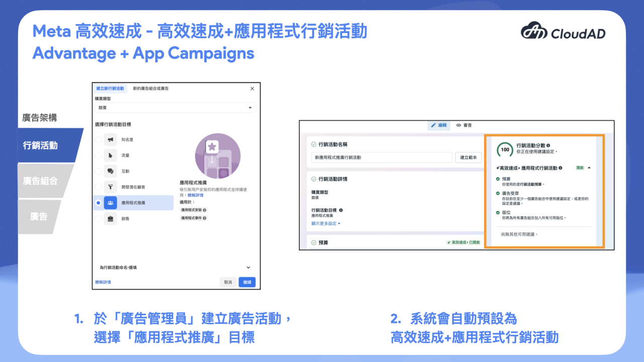Switch to the 建立新行銷活動 tab
Screen dimensions: 644x362
click(110, 88)
